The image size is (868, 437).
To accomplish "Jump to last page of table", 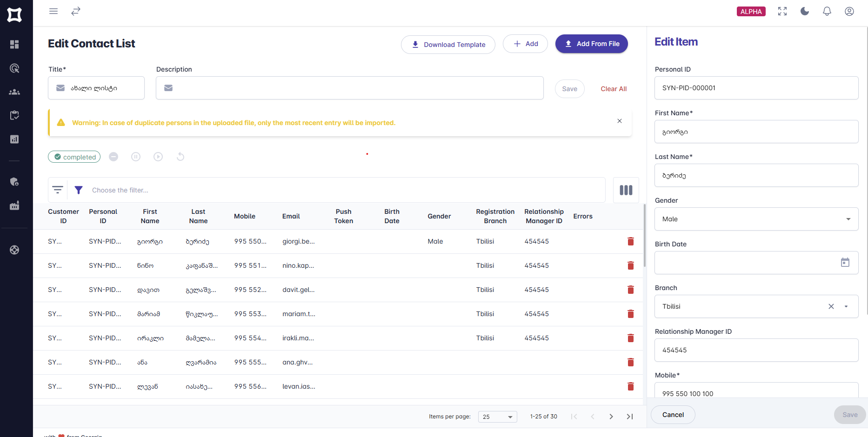I will pyautogui.click(x=630, y=417).
